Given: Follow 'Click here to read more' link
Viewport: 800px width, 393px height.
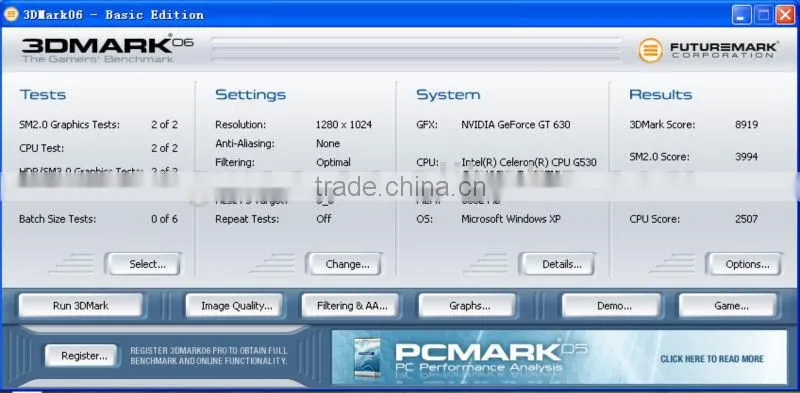Looking at the screenshot, I should pos(712,359).
